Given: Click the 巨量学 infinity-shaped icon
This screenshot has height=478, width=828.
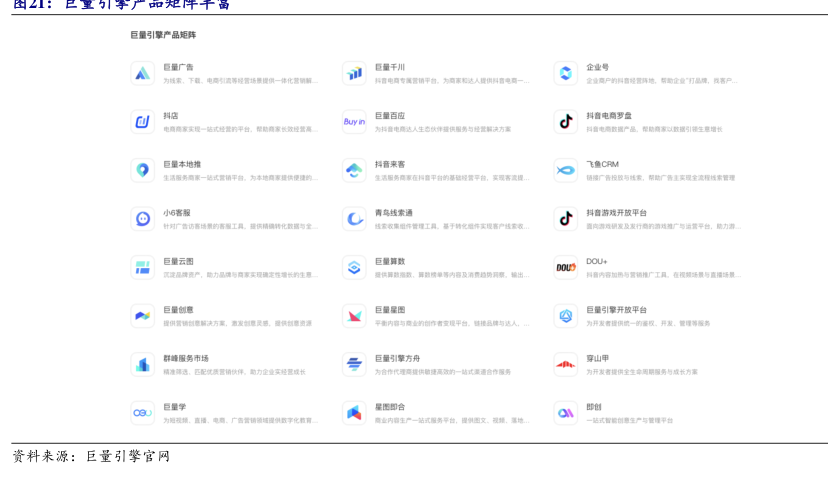Looking at the screenshot, I should (x=142, y=412).
